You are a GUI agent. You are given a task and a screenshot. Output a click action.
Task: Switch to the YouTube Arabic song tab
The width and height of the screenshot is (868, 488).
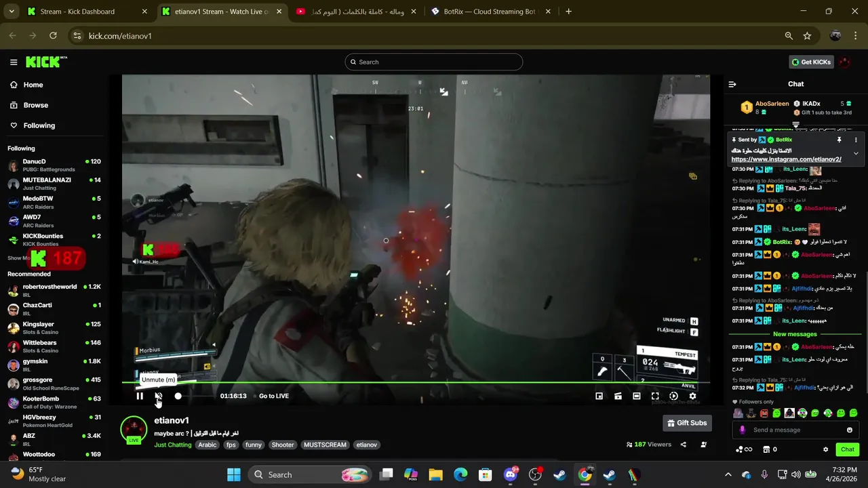click(x=356, y=12)
